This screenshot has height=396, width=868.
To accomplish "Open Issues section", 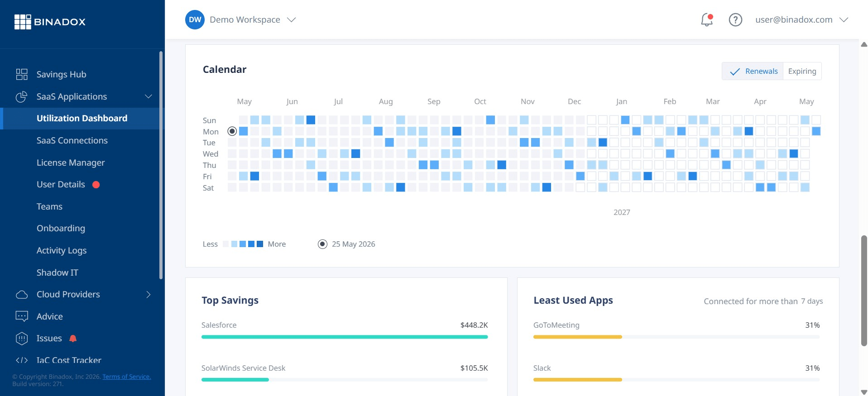I will pyautogui.click(x=49, y=339).
